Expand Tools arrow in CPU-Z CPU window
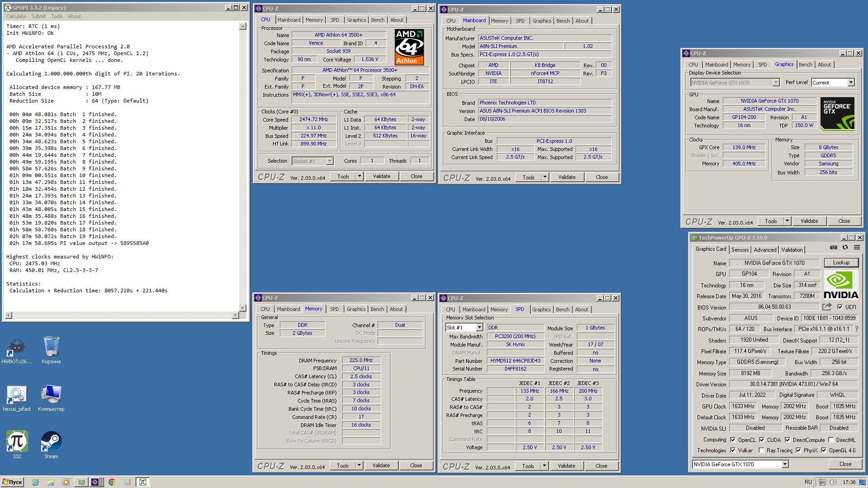Viewport: 868px width, 488px height. tap(359, 176)
